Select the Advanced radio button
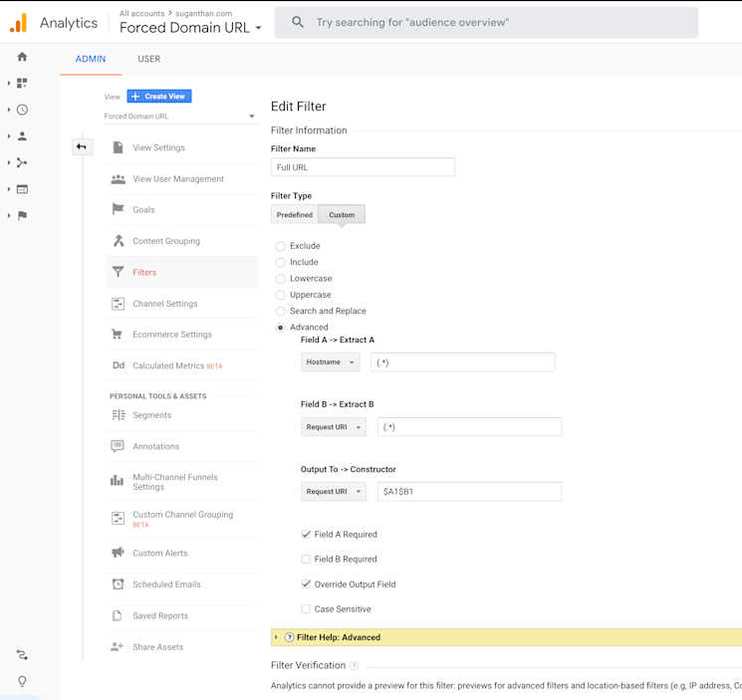Image resolution: width=742 pixels, height=700 pixels. pos(281,328)
